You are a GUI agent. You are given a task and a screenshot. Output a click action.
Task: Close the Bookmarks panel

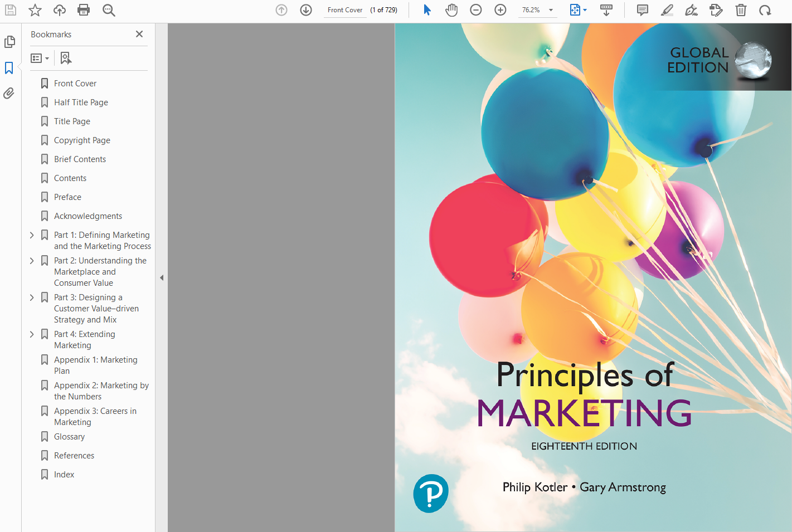[139, 34]
